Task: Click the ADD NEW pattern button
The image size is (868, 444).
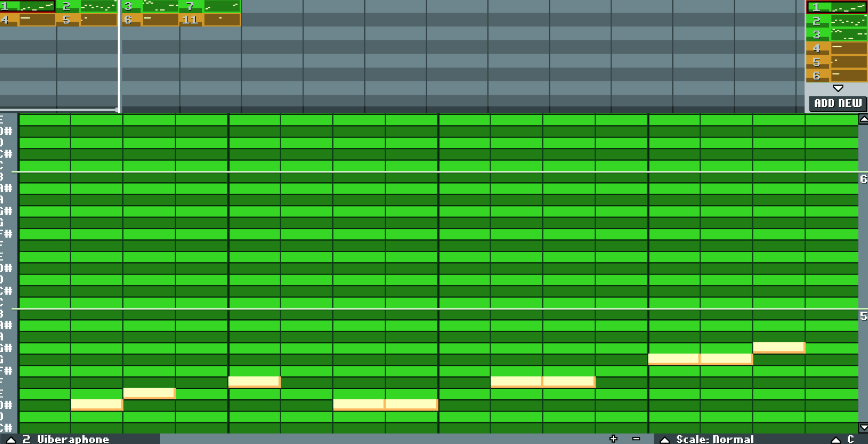Action: point(838,103)
